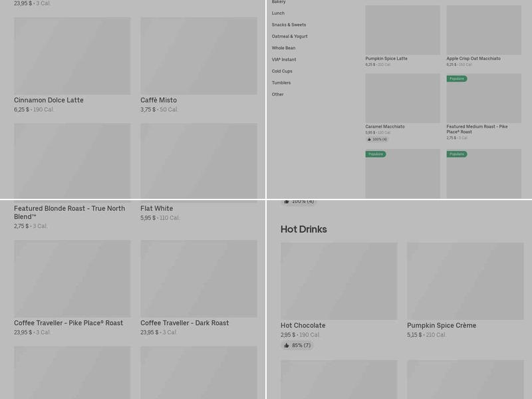Image resolution: width=532 pixels, height=399 pixels.
Task: Open Featured Blonde Roast - True North Blend title
Action: [x=70, y=212]
